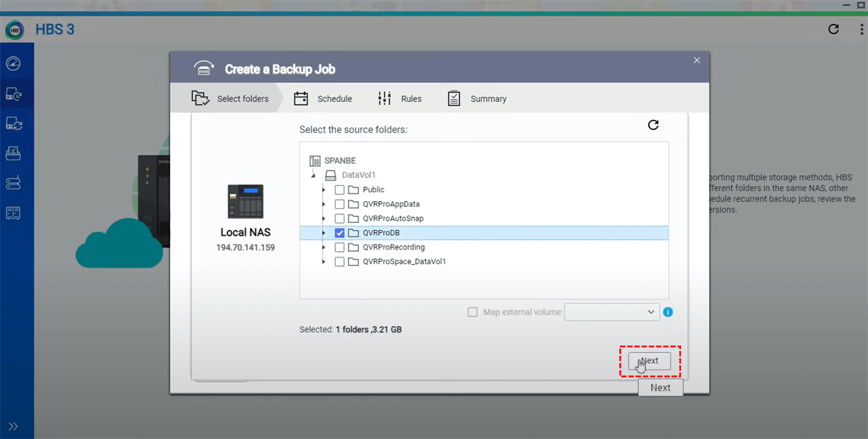Click the SPANBE NAS icon
Image resolution: width=868 pixels, height=439 pixels.
[x=315, y=161]
